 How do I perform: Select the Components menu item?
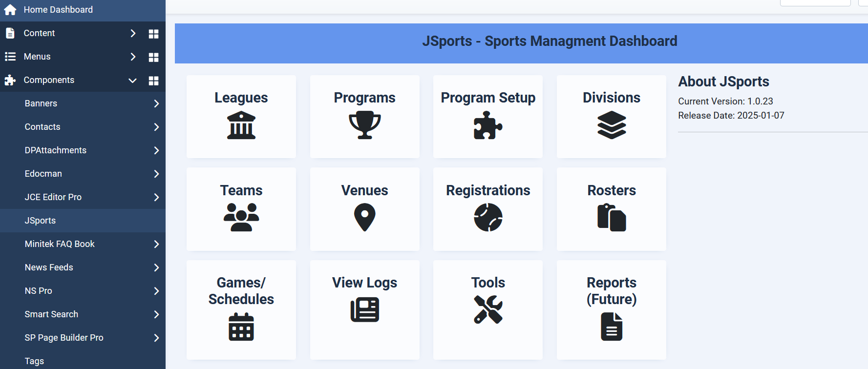click(49, 80)
